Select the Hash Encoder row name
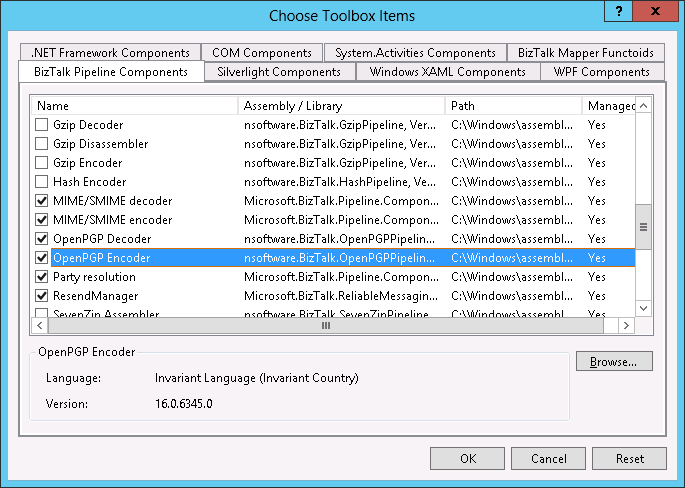685x488 pixels. [90, 182]
